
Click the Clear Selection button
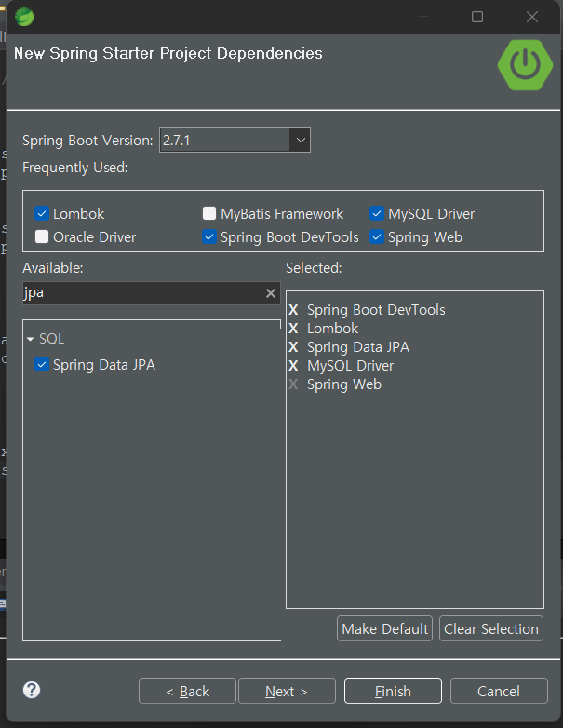(491, 628)
